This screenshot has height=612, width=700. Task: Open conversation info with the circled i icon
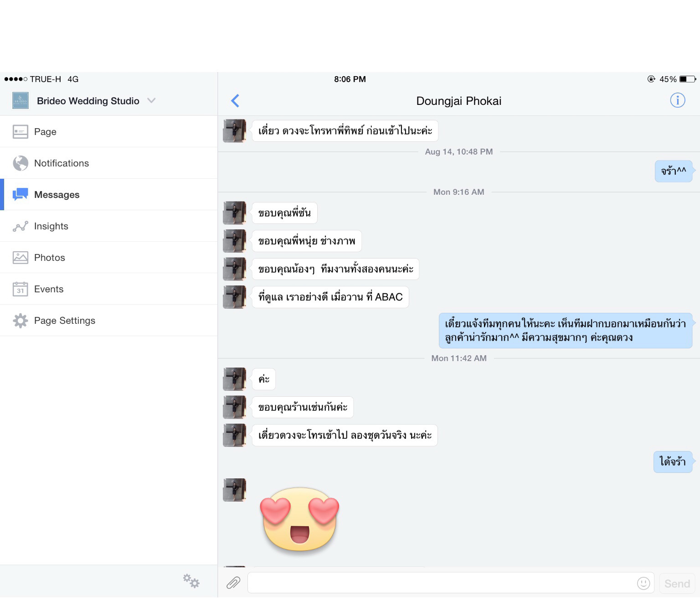pos(677,100)
